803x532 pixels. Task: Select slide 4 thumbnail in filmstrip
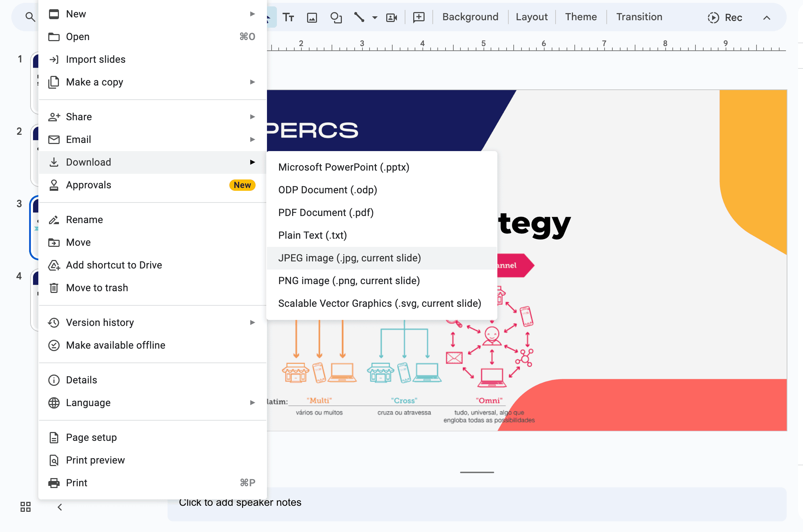click(35, 300)
